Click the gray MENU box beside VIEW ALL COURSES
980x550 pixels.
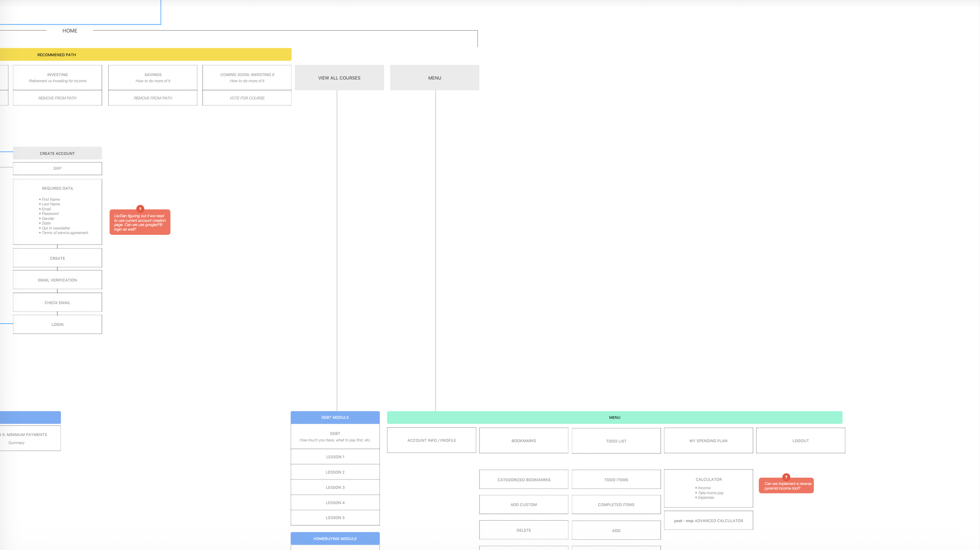[x=434, y=78]
